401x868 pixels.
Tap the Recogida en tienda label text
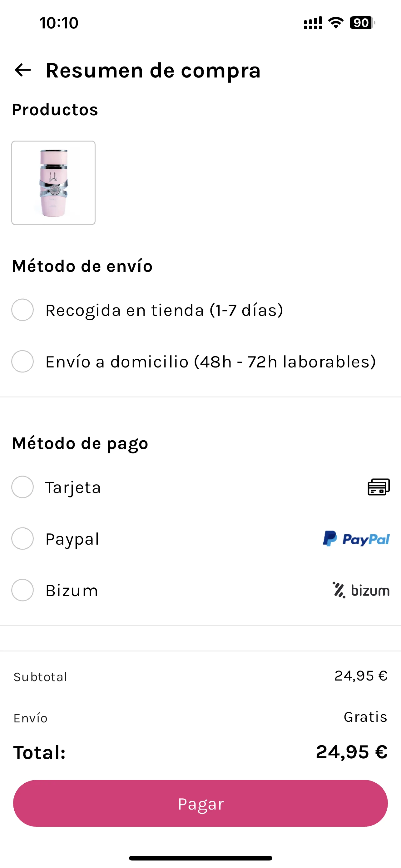coord(164,310)
